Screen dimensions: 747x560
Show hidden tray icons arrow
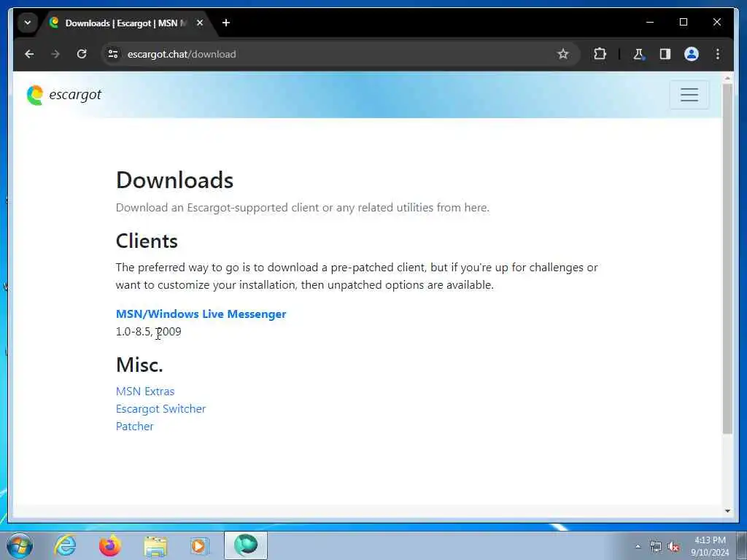(638, 547)
